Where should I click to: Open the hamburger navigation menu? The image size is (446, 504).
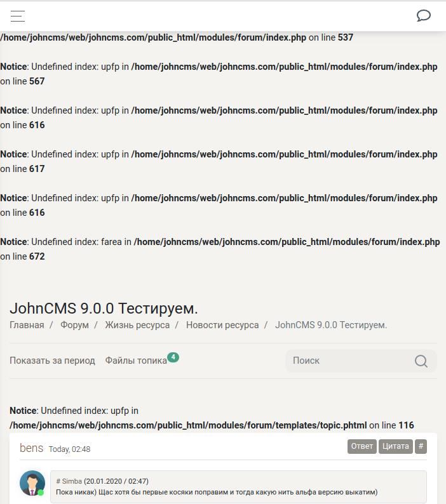point(18,16)
